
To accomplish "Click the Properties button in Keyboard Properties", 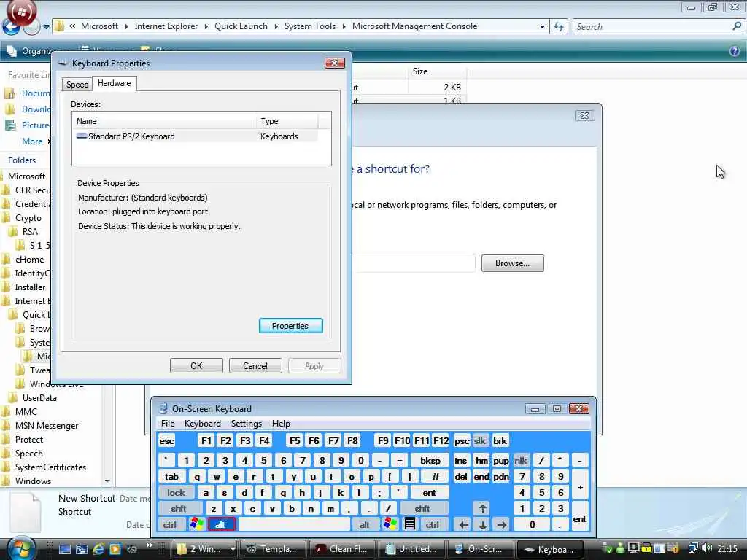I will pyautogui.click(x=290, y=326).
